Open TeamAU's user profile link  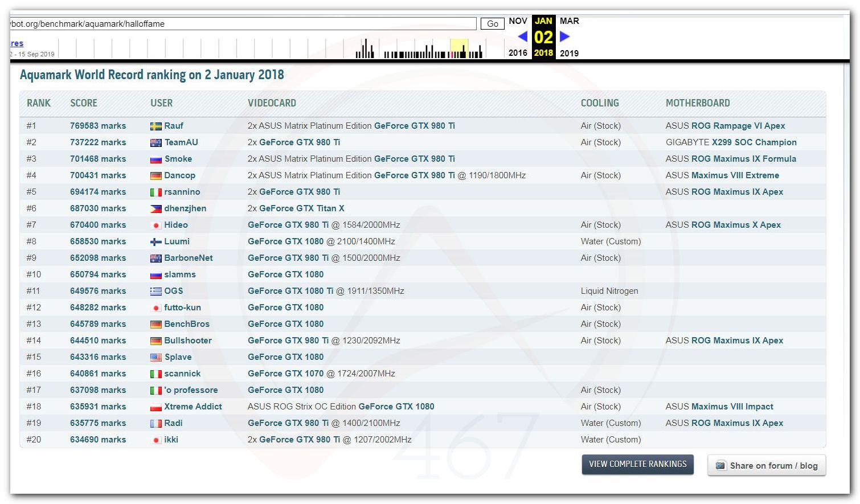pos(181,142)
